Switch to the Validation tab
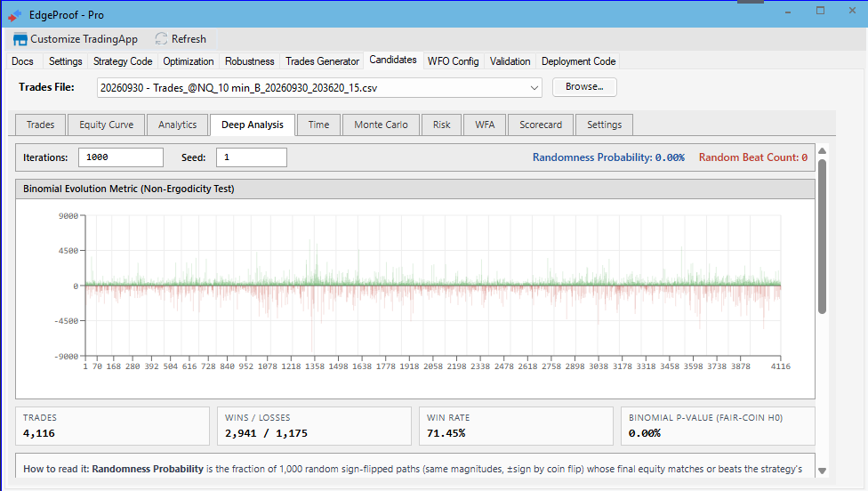 pyautogui.click(x=510, y=61)
